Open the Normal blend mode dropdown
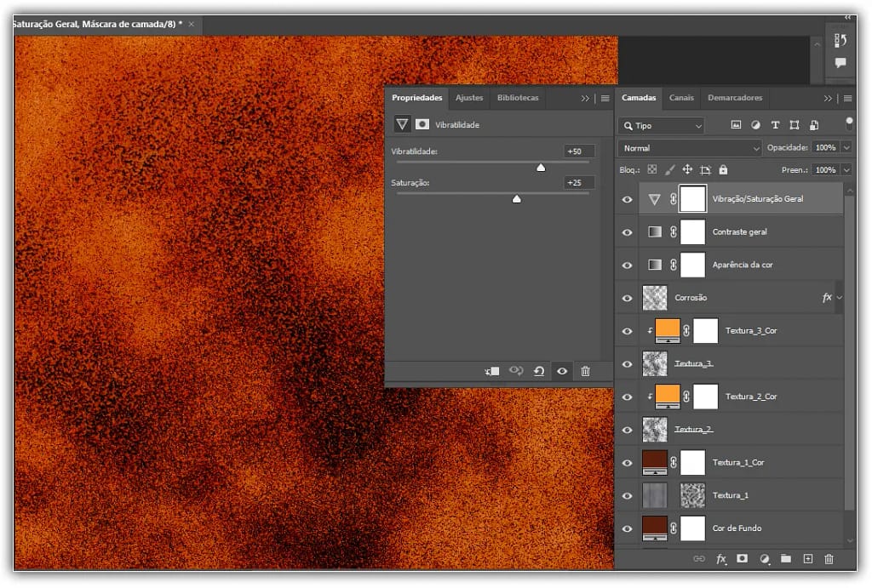 (689, 148)
